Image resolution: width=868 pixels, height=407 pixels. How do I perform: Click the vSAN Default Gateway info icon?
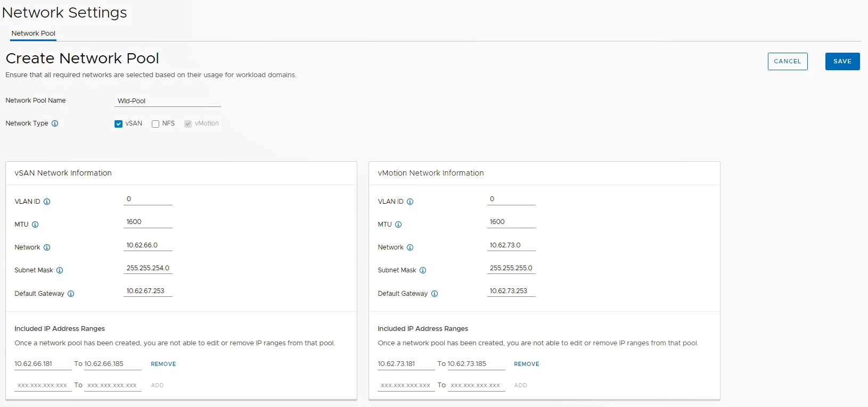pyautogui.click(x=71, y=294)
